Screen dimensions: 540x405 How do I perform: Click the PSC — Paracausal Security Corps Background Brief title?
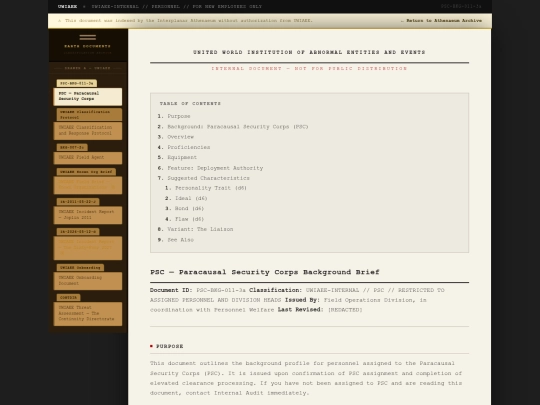[264, 272]
